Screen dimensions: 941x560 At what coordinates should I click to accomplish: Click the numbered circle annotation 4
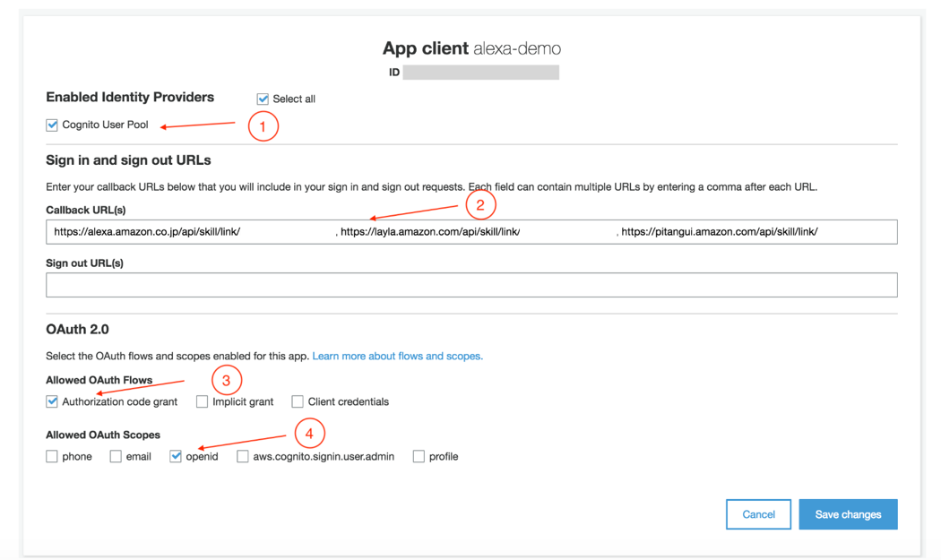(310, 434)
